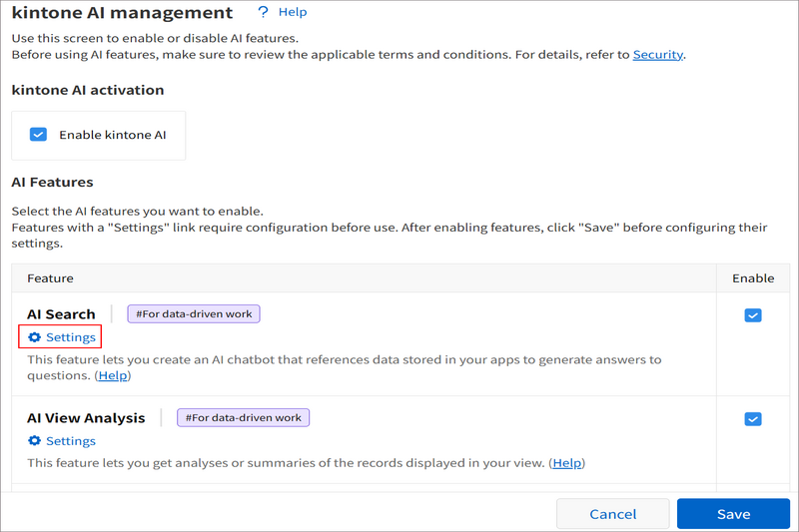This screenshot has width=799, height=532.
Task: Click the 'kintone AI management' page title
Action: [122, 12]
